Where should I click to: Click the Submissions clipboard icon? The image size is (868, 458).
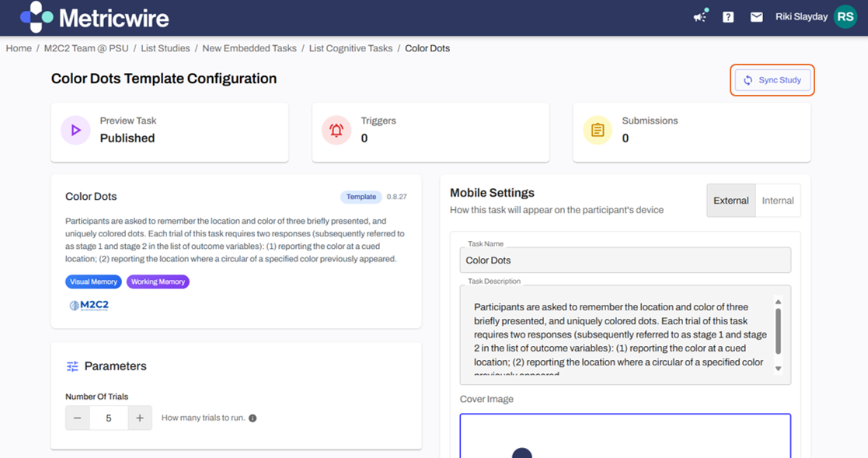598,131
